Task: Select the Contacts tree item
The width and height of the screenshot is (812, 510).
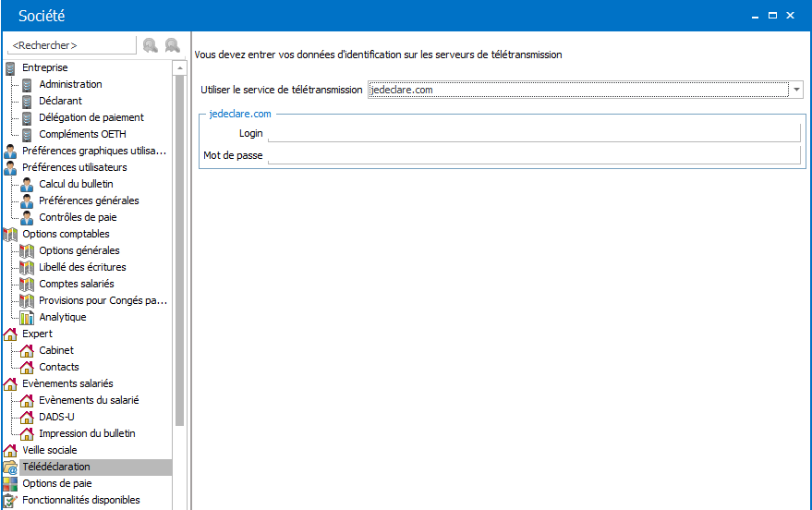Action: [x=59, y=367]
